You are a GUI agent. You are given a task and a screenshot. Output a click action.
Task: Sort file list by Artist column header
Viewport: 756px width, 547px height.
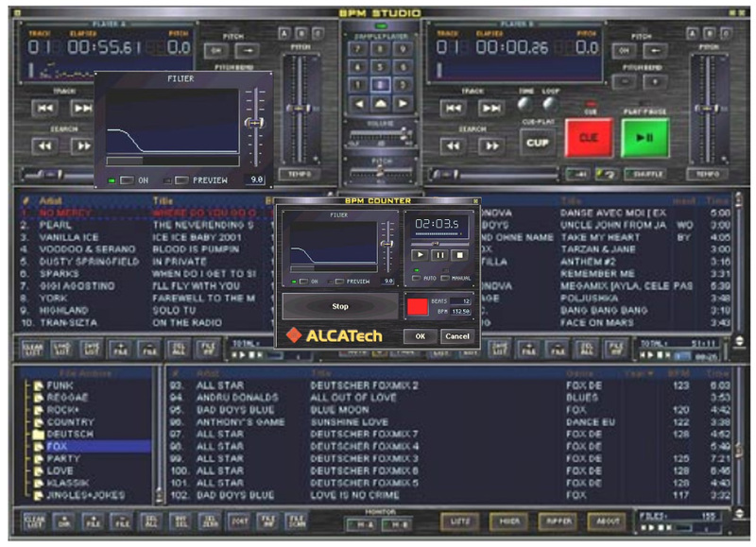pos(208,373)
